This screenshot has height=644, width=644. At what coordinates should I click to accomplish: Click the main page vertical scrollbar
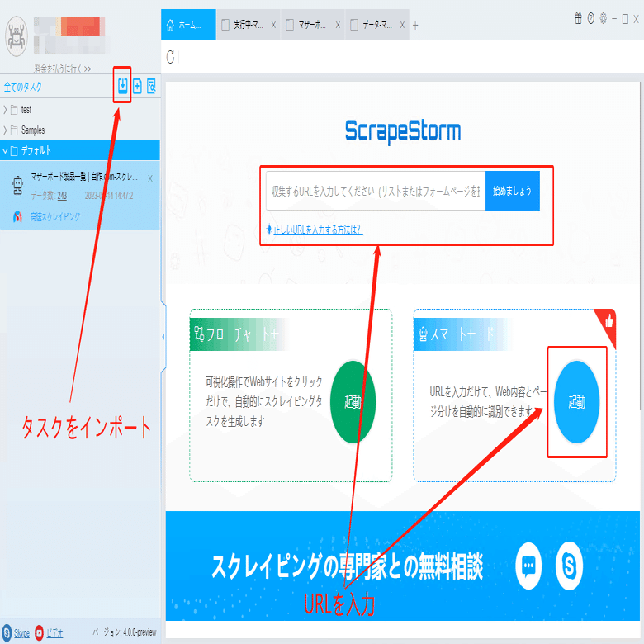pyautogui.click(x=642, y=246)
